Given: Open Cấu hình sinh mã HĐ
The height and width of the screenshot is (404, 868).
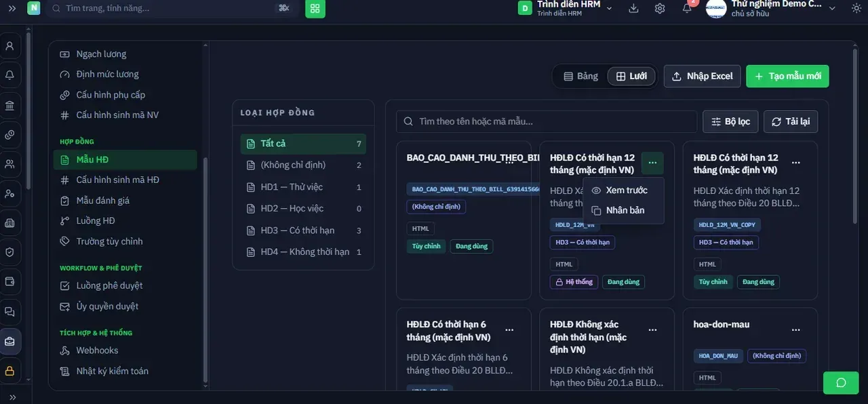Looking at the screenshot, I should click(x=125, y=180).
